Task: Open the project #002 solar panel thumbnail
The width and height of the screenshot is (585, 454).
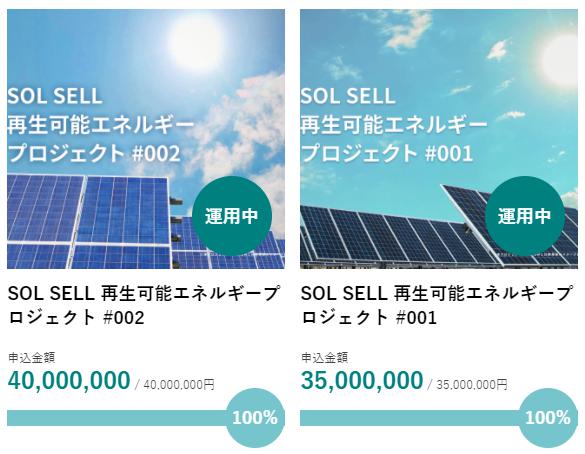Action: point(146,139)
